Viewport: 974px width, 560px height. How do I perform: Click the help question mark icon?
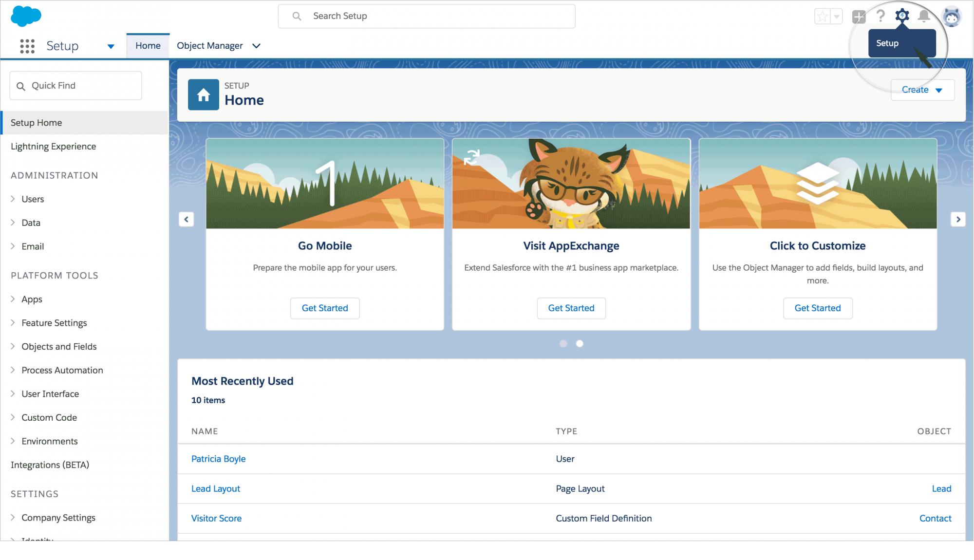[x=880, y=16]
